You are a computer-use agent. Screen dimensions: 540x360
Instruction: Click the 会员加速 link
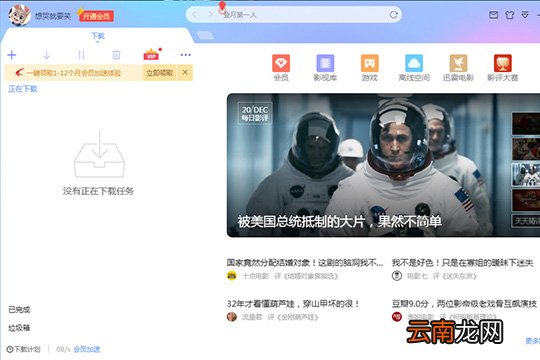pos(87,349)
